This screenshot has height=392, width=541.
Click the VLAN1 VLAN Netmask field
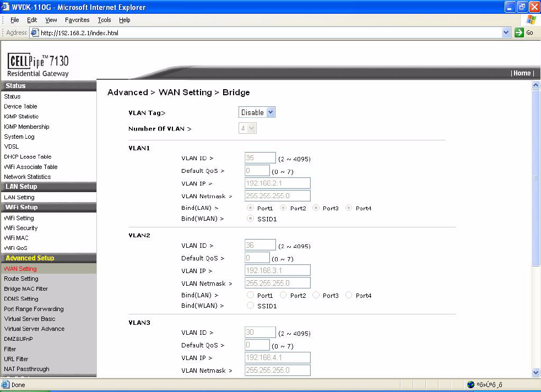[278, 196]
